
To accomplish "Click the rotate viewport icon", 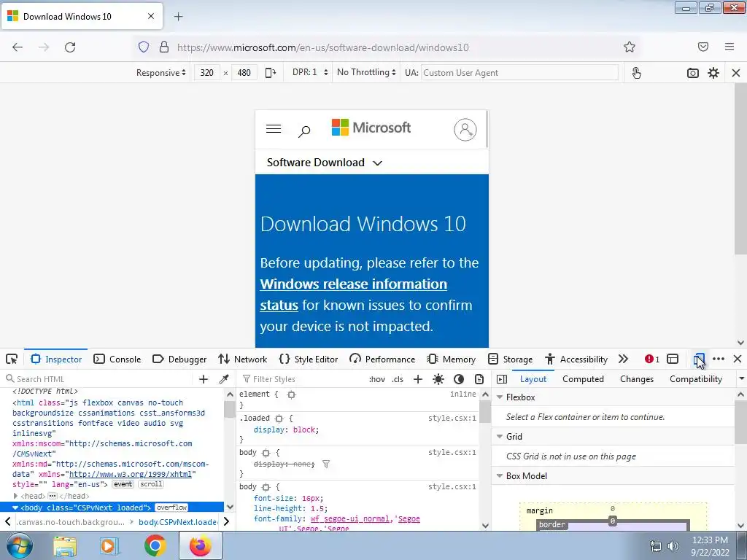I will point(271,72).
